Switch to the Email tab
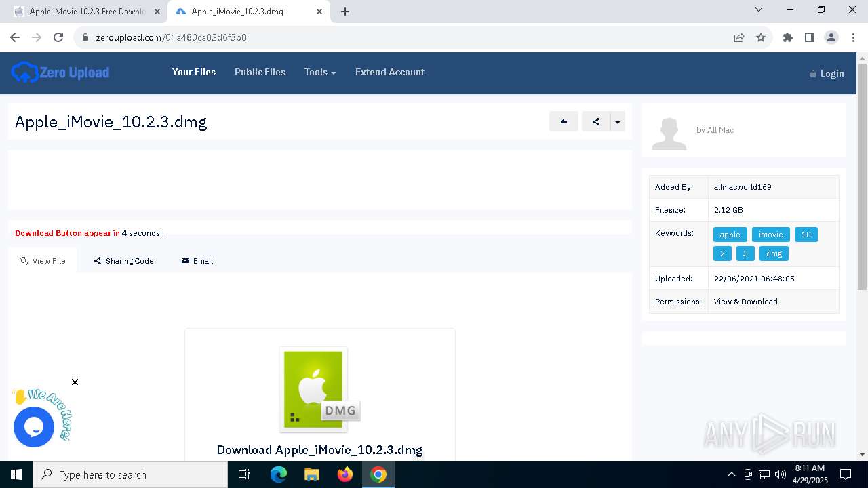The height and width of the screenshot is (488, 868). pos(197,260)
